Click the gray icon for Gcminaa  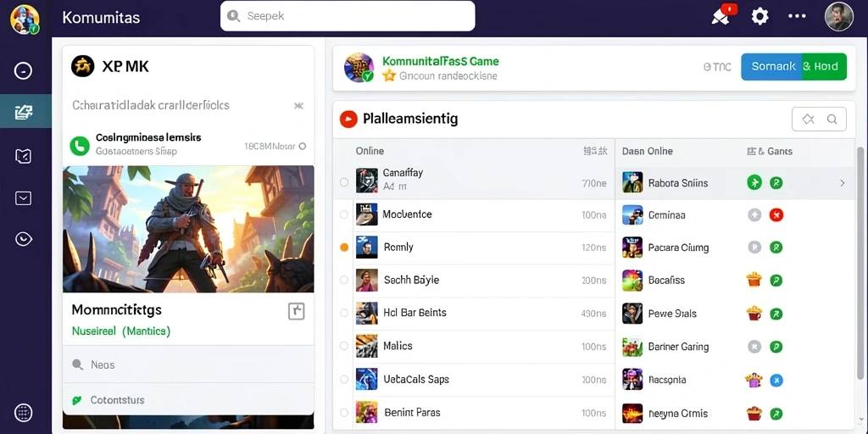point(754,214)
